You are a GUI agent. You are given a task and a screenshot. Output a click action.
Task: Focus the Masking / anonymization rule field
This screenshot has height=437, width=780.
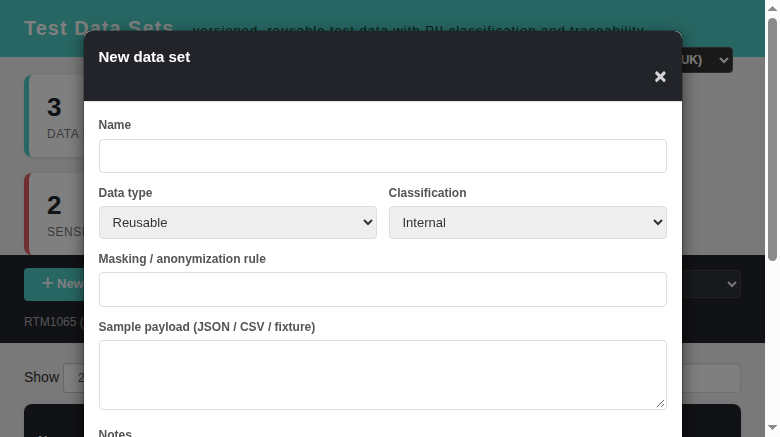[383, 289]
